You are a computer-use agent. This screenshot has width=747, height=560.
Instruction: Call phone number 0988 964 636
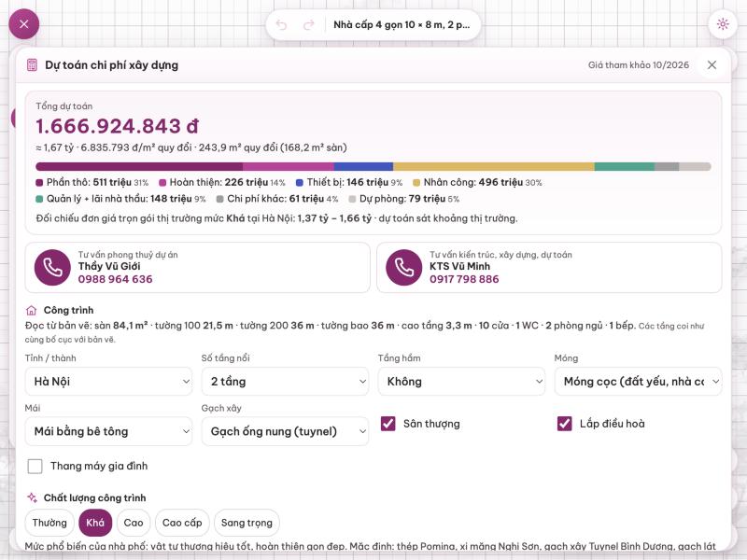(115, 279)
